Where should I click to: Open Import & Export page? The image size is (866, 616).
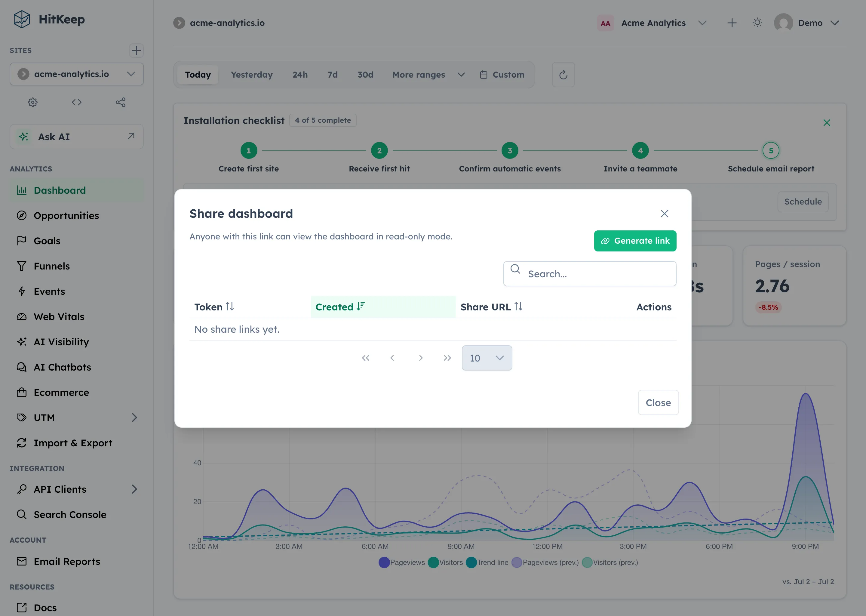click(x=77, y=443)
